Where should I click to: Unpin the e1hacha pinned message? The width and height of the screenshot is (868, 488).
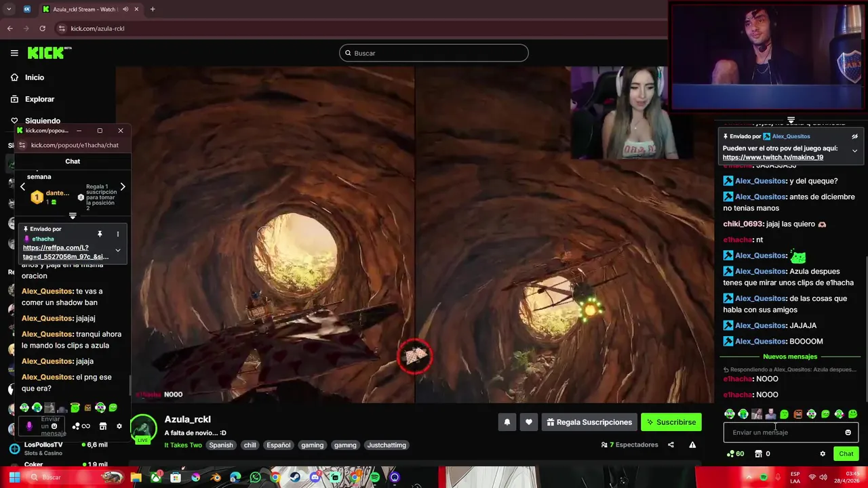100,234
